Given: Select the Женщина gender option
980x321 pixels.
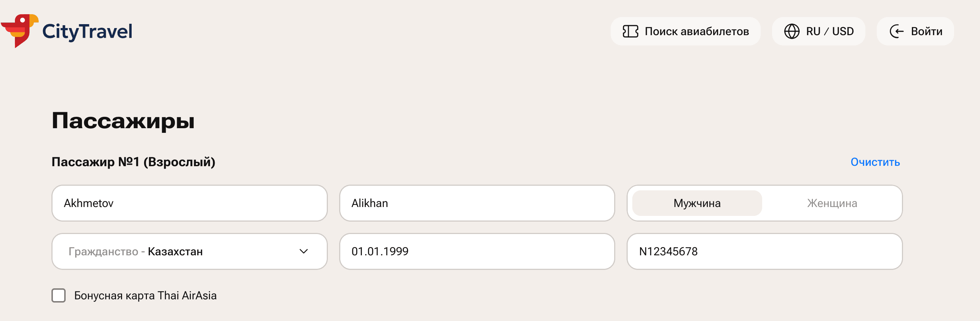Looking at the screenshot, I should point(832,203).
